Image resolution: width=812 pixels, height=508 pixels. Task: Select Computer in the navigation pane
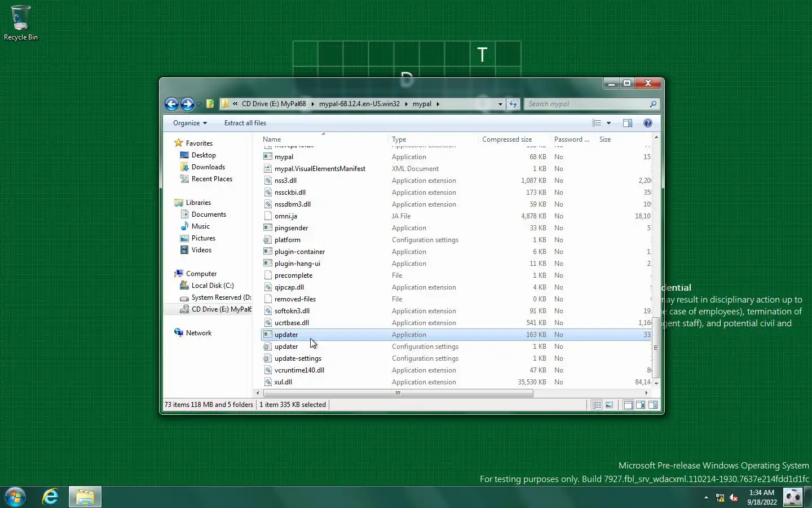(x=201, y=274)
